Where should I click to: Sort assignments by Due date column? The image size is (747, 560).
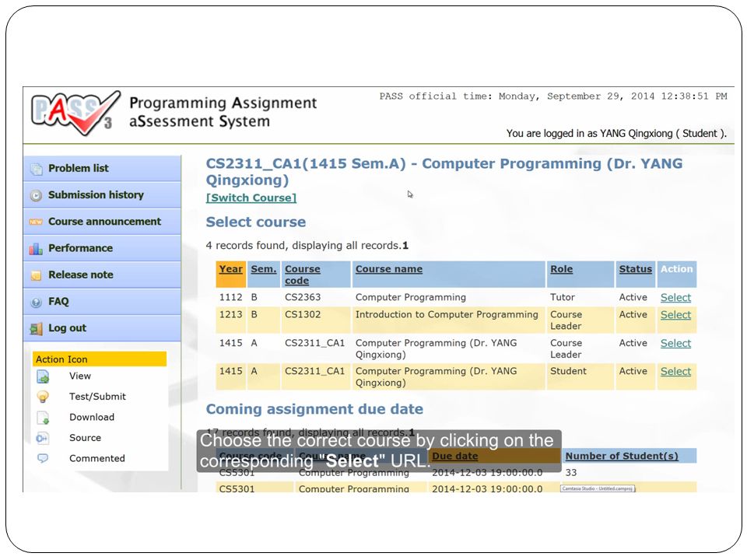coord(454,457)
